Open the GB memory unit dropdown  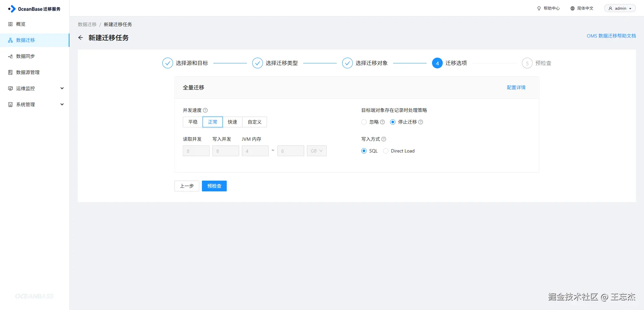click(x=317, y=151)
